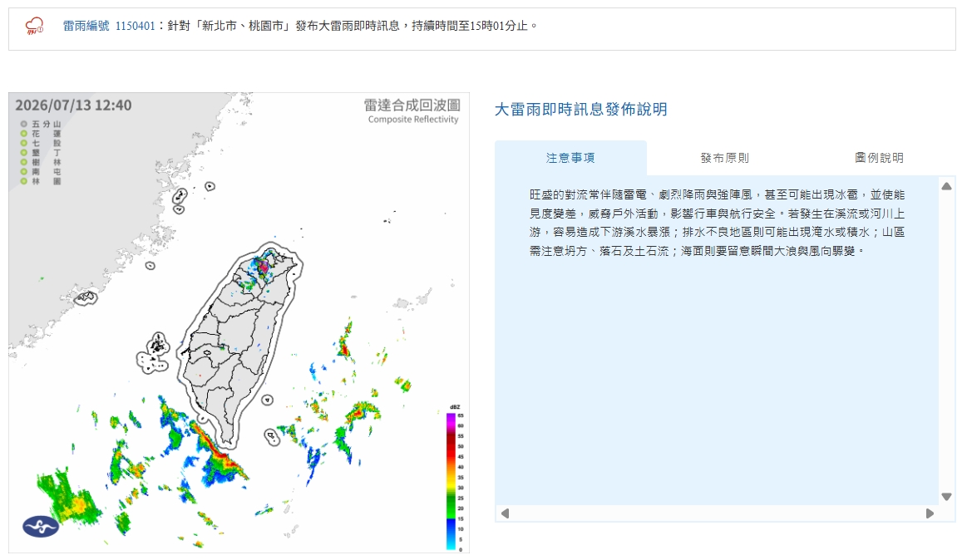Click the weather agency logo on the map
967x560 pixels.
[41, 527]
